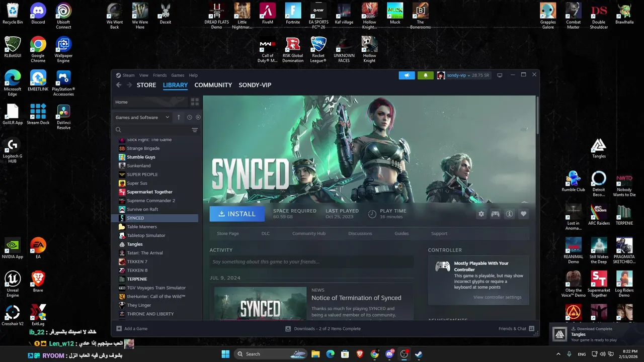
Task: Open Wallpaper Engine desktop icon
Action: point(63,50)
